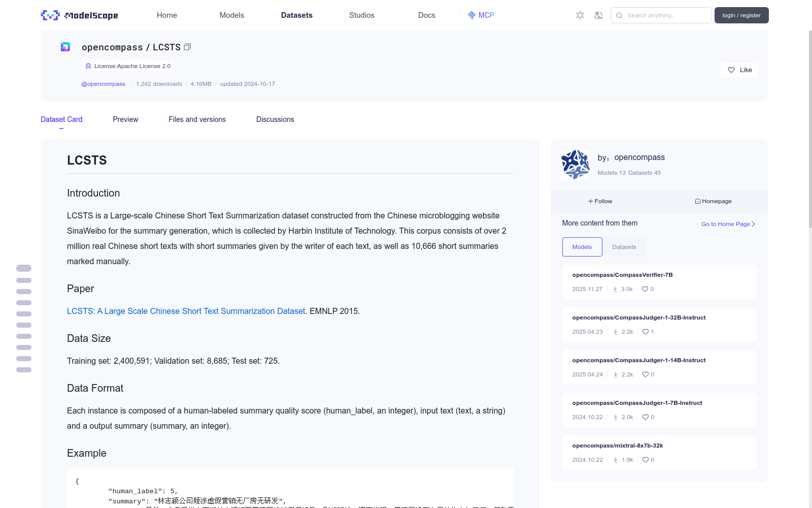Open the Docs navigation item
This screenshot has height=508, width=812.
[x=427, y=15]
